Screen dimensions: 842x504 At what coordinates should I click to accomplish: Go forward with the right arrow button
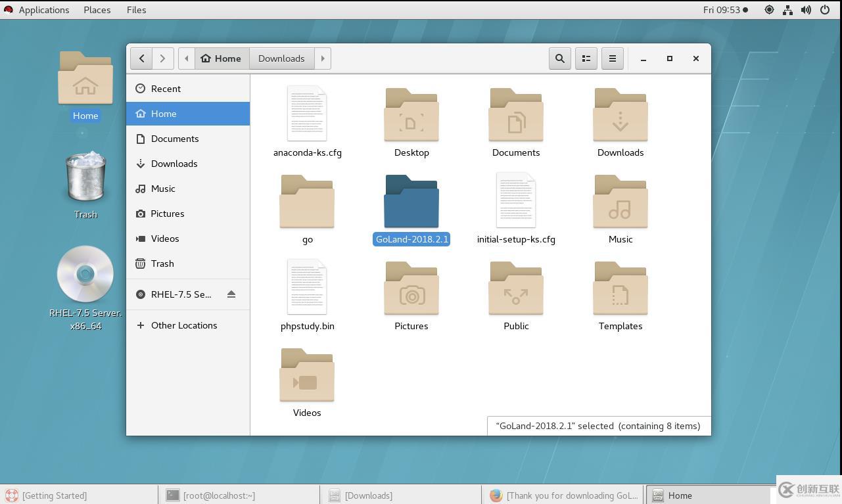coord(162,58)
